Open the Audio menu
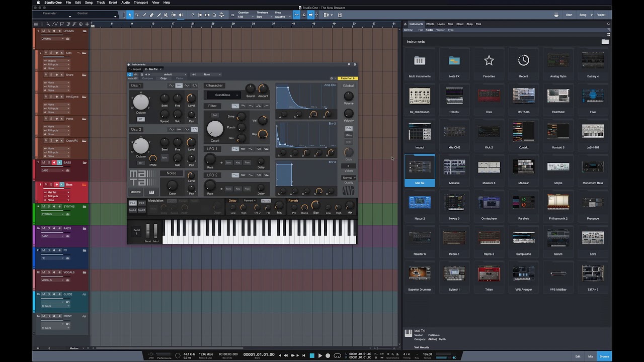 (125, 3)
